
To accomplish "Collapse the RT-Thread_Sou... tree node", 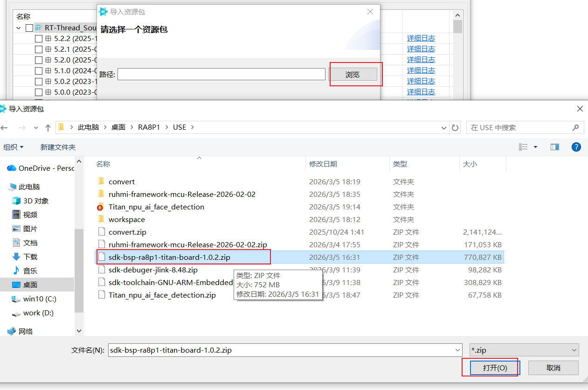I will pos(19,28).
